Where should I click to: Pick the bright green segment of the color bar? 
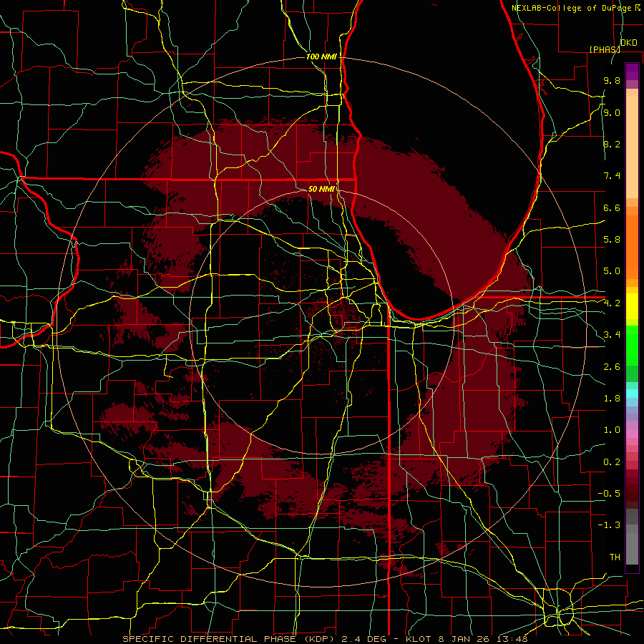coord(632,346)
